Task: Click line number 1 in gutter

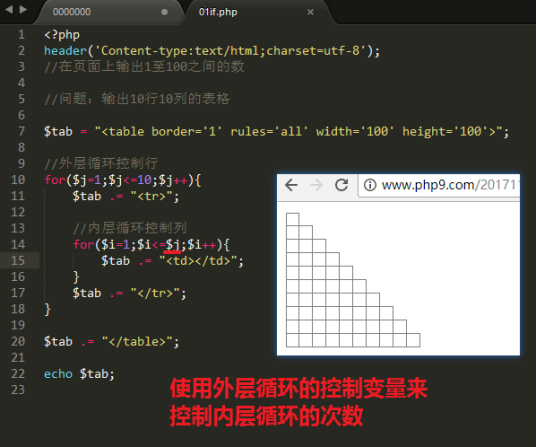Action: 21,35
